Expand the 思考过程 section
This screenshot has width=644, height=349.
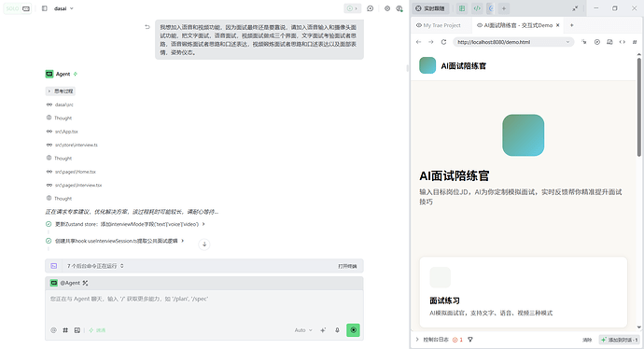pyautogui.click(x=60, y=91)
